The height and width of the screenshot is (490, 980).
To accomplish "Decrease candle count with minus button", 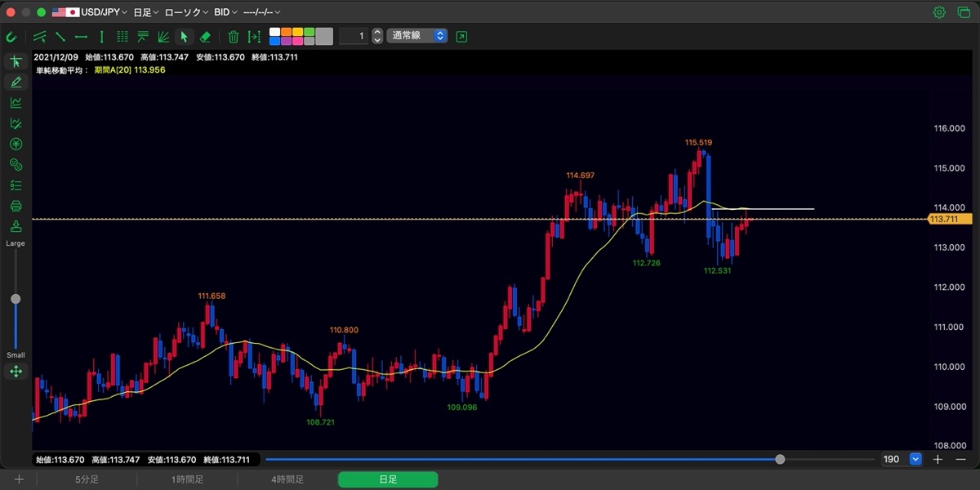I will [960, 459].
